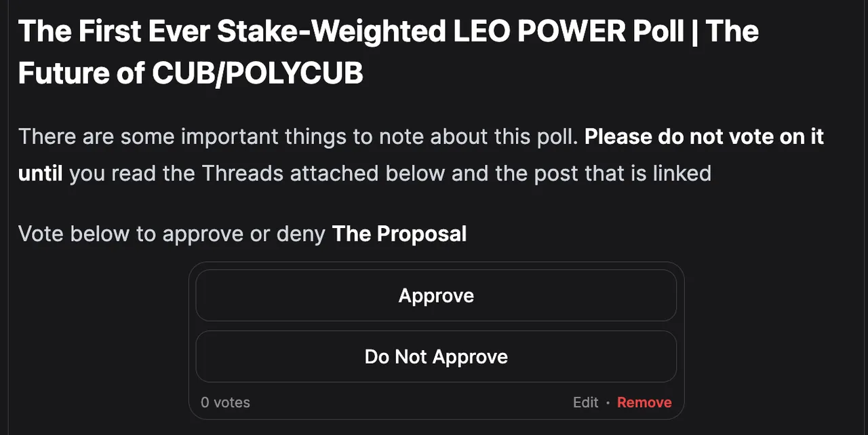
Task: Click the bold word 'until'
Action: (40, 173)
